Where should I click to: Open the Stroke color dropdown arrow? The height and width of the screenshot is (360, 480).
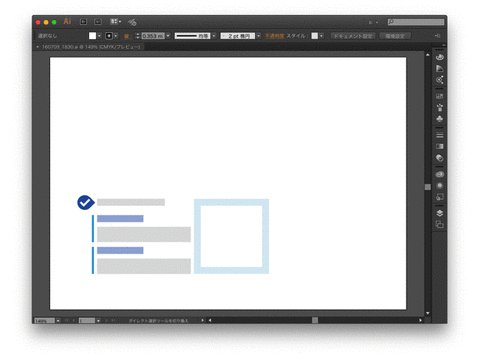point(116,36)
